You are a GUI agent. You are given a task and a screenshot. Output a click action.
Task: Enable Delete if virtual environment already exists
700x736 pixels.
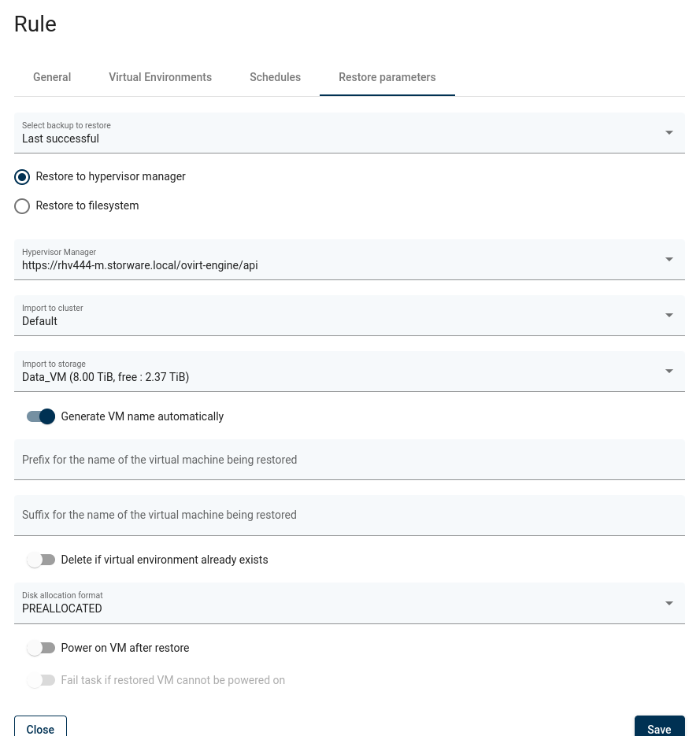[x=41, y=560]
